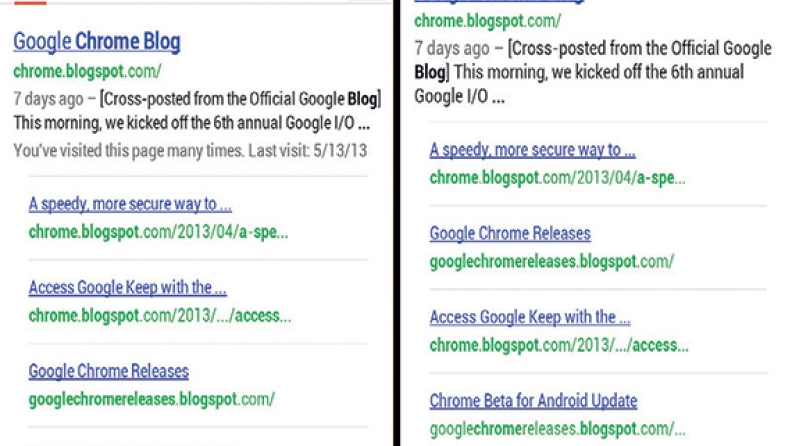Open 'A speedy, more secure way' link in left panel

(x=130, y=204)
